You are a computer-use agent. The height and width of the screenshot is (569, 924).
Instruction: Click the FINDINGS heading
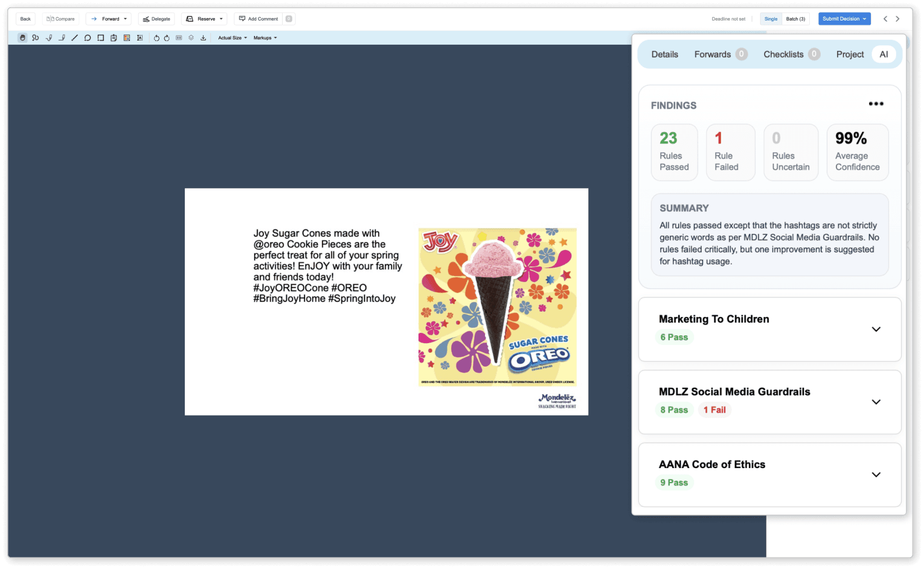tap(673, 105)
